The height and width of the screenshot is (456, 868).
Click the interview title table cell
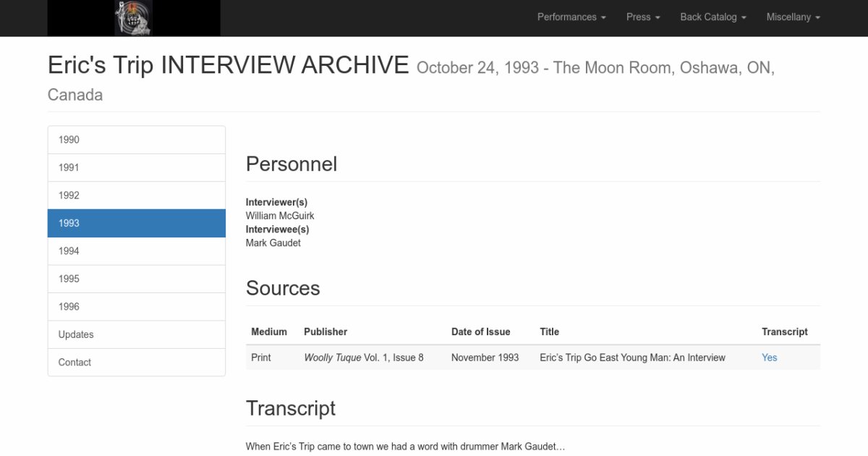tap(632, 358)
